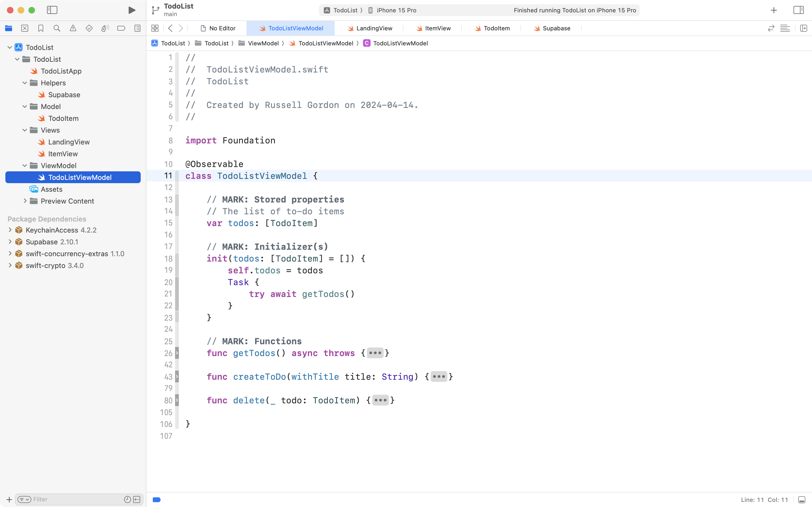
Task: Toggle the navigator sidebar visibility
Action: pyautogui.click(x=52, y=10)
